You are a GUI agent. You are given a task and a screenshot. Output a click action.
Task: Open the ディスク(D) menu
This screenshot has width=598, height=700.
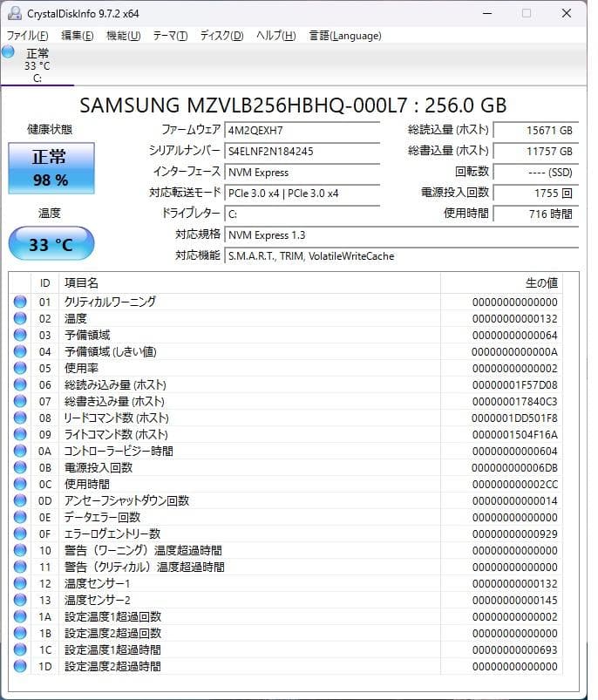pyautogui.click(x=221, y=36)
